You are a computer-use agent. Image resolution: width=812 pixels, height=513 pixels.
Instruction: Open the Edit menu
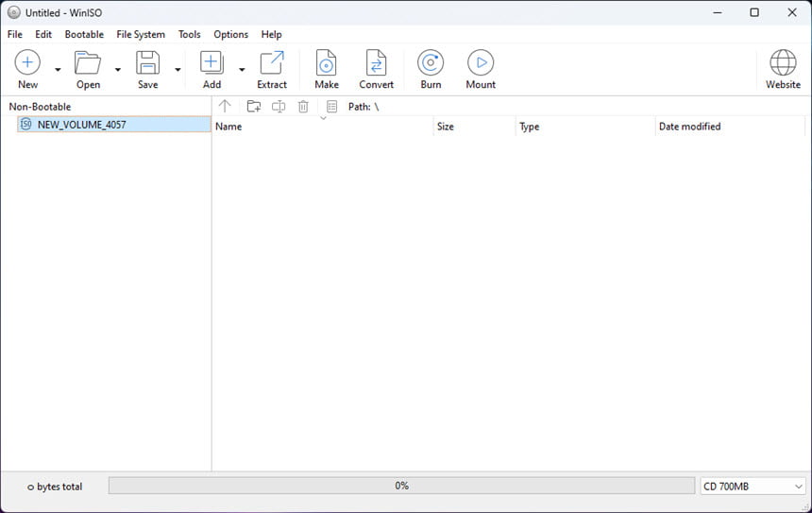tap(43, 34)
